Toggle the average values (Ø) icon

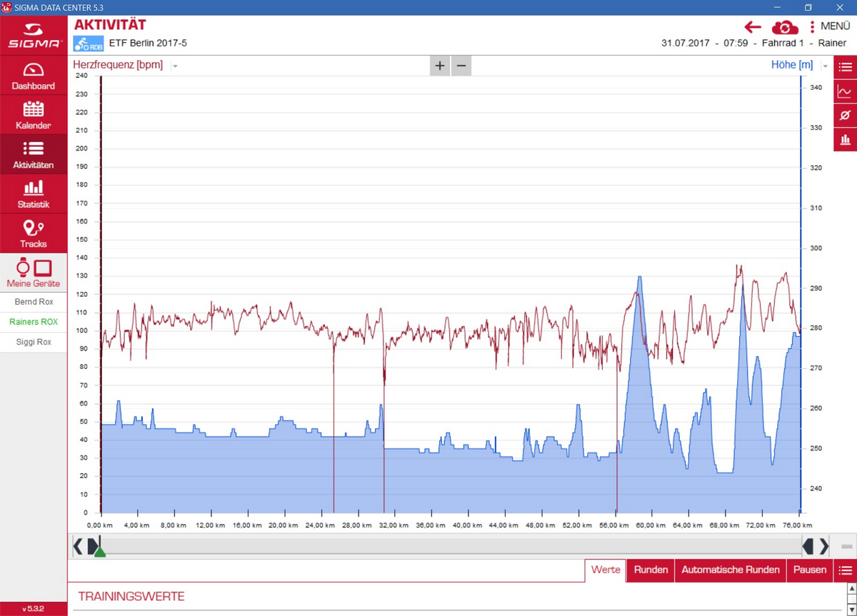(845, 116)
